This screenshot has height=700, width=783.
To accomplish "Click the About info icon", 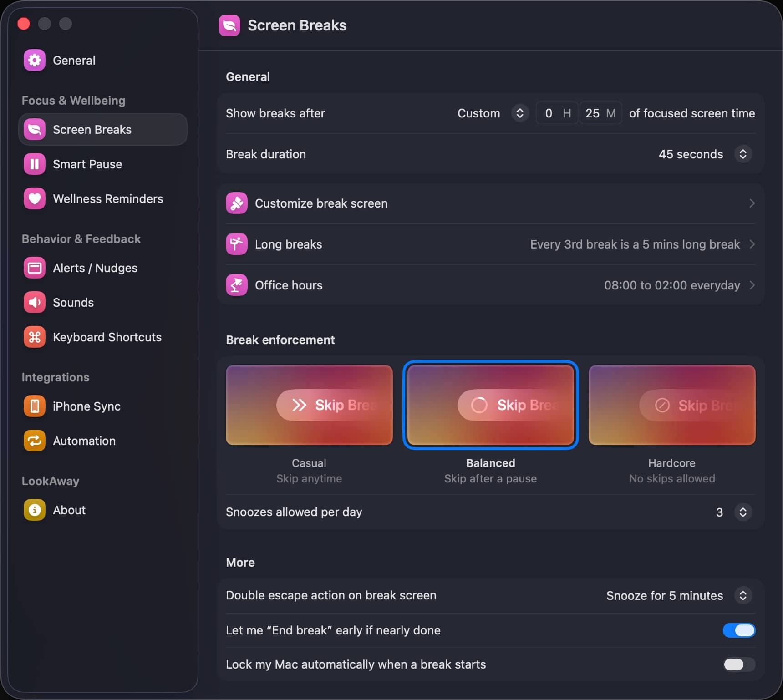I will [x=35, y=510].
